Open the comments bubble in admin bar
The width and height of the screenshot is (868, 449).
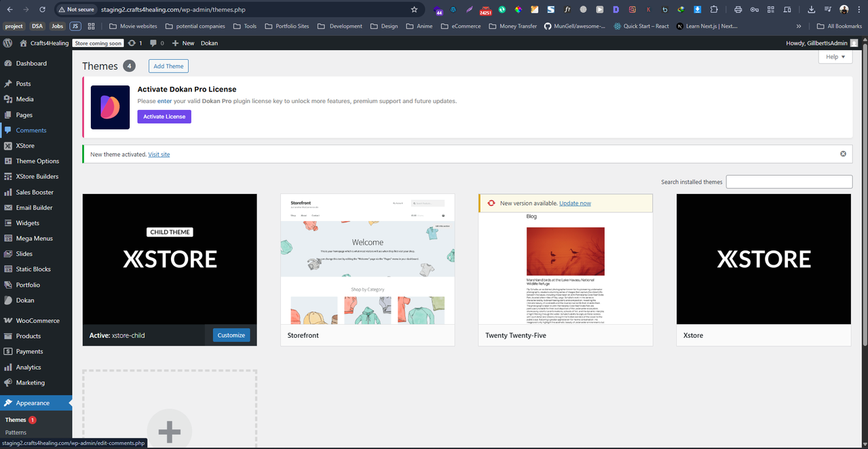(156, 43)
